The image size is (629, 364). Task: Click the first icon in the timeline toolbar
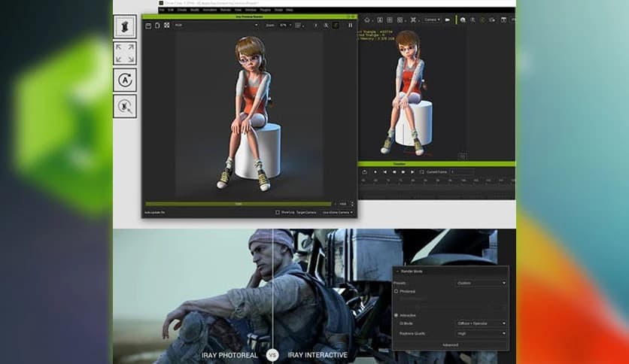364,172
